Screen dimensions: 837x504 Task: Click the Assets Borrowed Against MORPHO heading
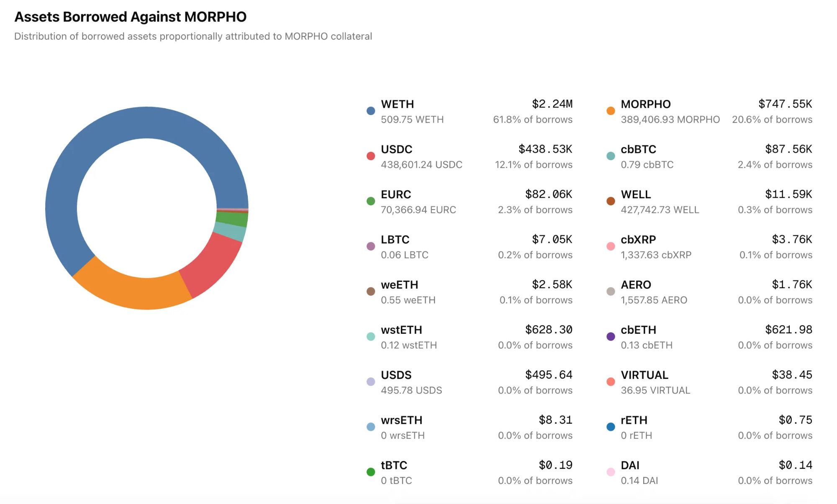point(130,17)
